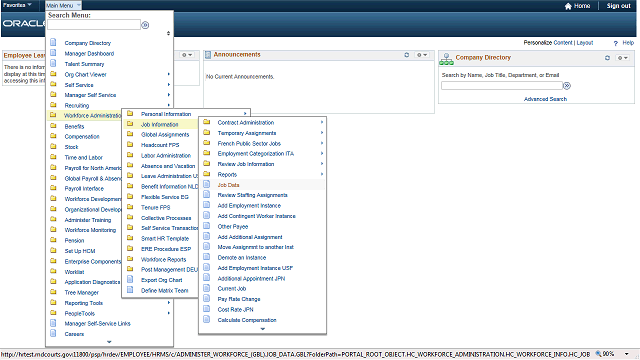Click the browser zoom magnifier icon
Screen dimensions: 640x360
[598, 354]
